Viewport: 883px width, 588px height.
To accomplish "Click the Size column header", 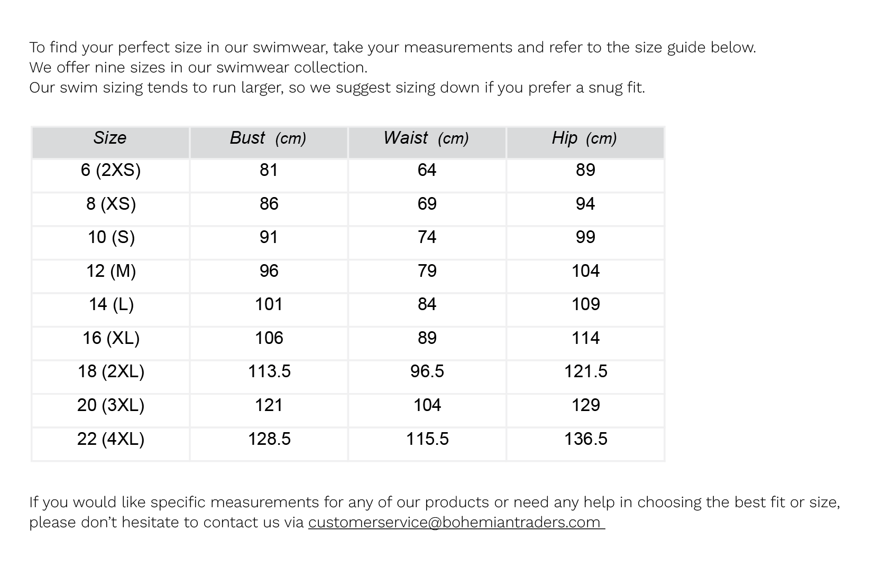I will point(110,138).
